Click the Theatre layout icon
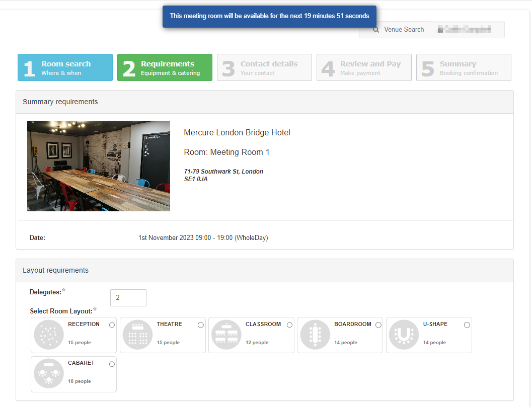This screenshot has width=532, height=407. pyautogui.click(x=138, y=335)
